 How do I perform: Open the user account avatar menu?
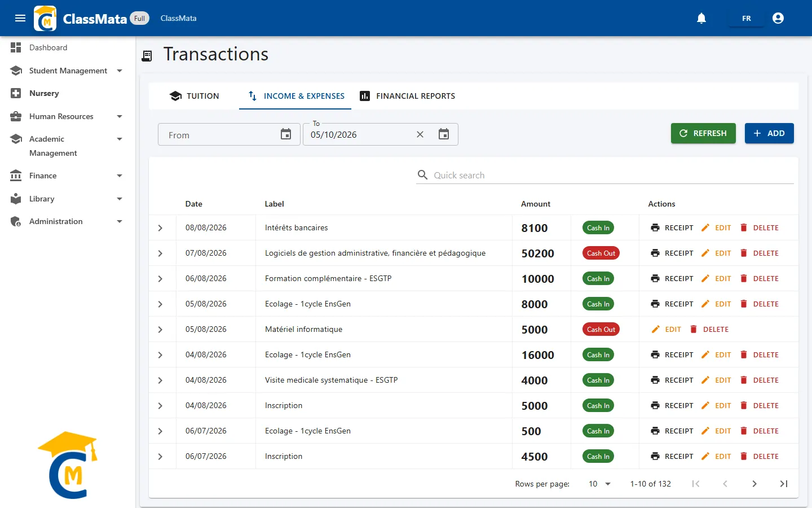[x=778, y=18]
